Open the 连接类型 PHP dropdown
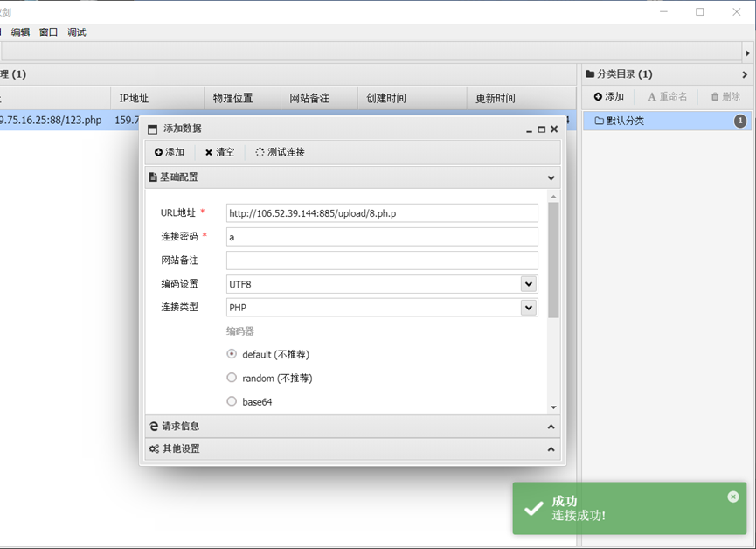Screen dimensions: 756x549 (x=529, y=308)
